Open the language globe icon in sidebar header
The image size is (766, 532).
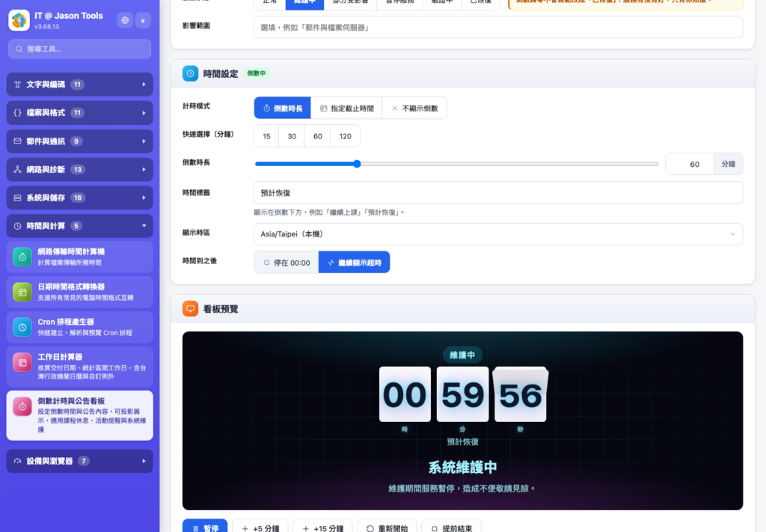(x=125, y=20)
